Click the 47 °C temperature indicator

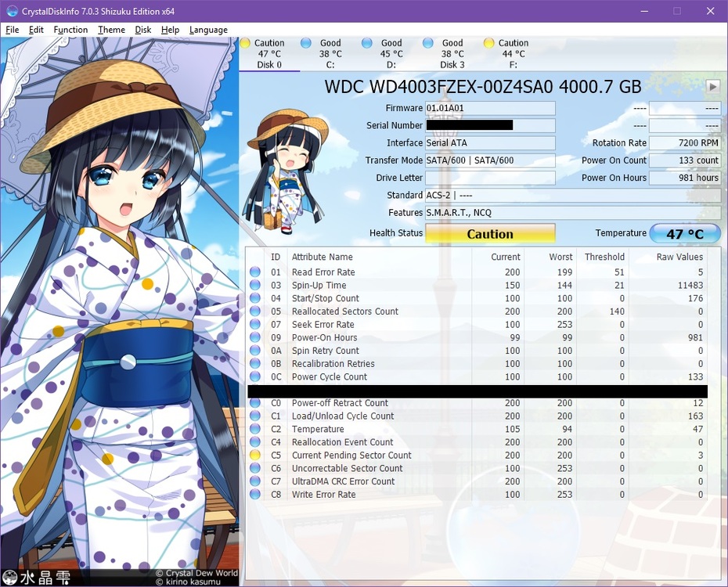point(685,233)
